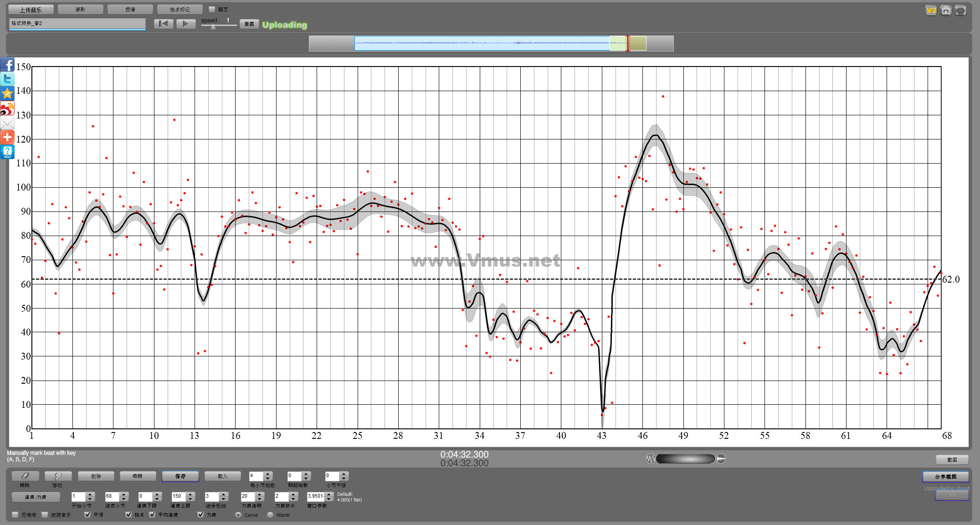This screenshot has height=525, width=980.
Task: Click the Facebook share icon
Action: [7, 65]
